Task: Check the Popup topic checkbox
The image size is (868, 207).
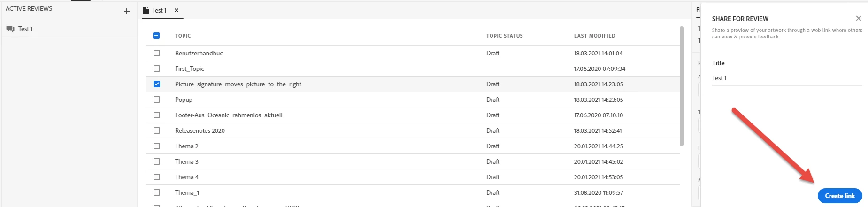Action: (x=157, y=100)
